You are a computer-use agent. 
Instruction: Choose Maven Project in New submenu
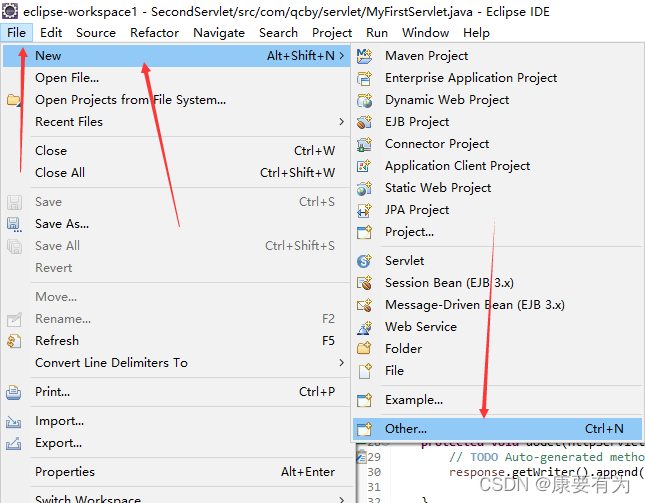498,56
